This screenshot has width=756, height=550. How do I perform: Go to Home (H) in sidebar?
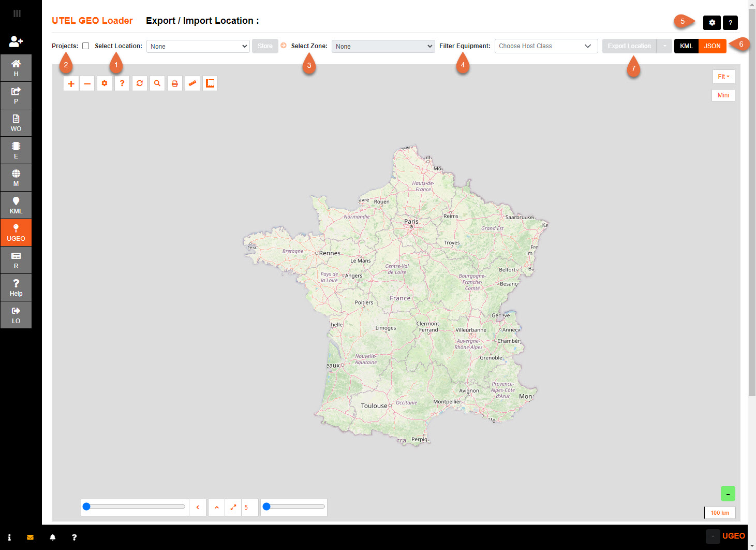click(16, 68)
